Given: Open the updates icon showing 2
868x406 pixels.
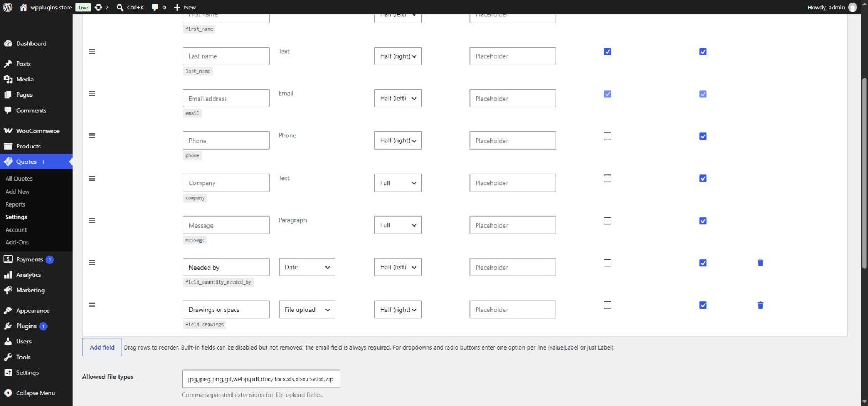Looking at the screenshot, I should (x=101, y=7).
